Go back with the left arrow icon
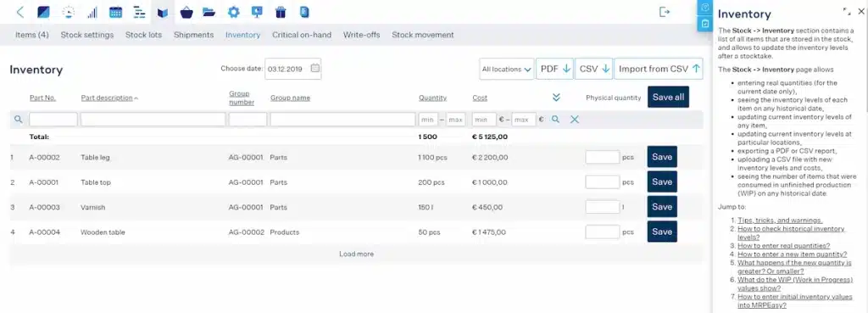This screenshot has width=868, height=313. click(20, 12)
